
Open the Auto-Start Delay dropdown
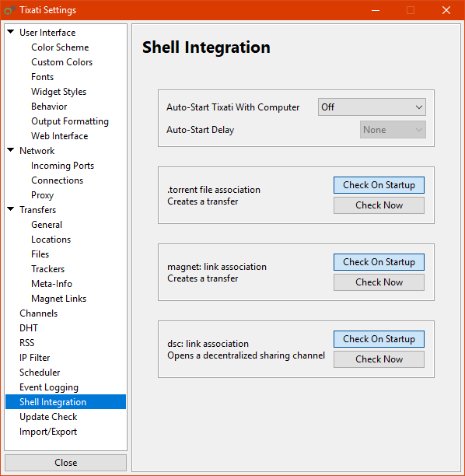393,130
